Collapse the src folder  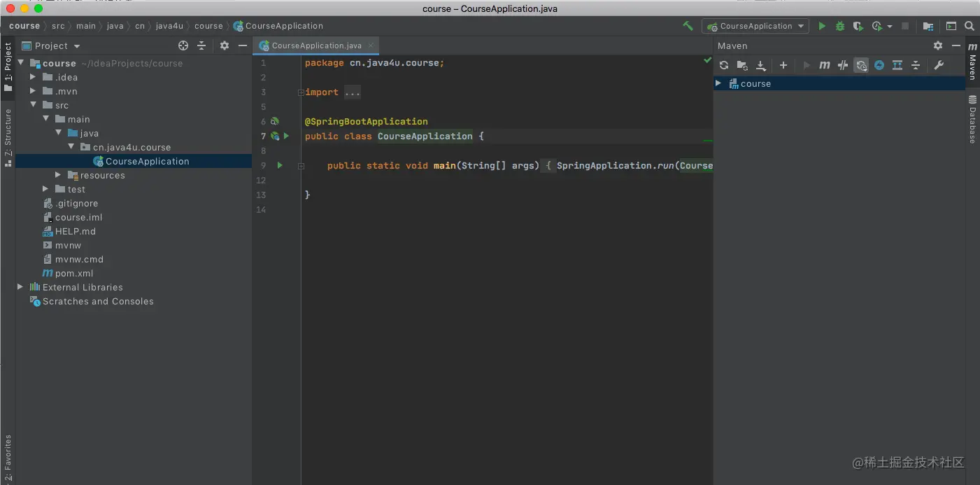click(x=33, y=104)
